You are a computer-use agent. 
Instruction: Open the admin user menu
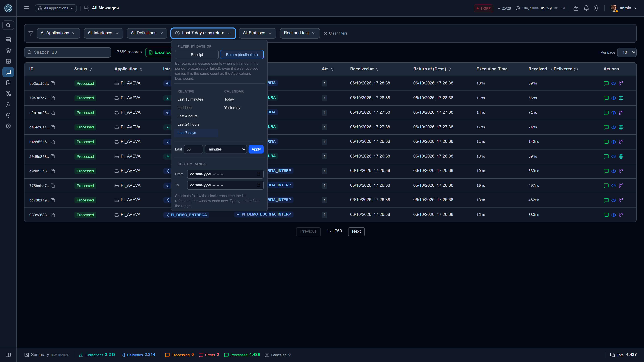[624, 8]
